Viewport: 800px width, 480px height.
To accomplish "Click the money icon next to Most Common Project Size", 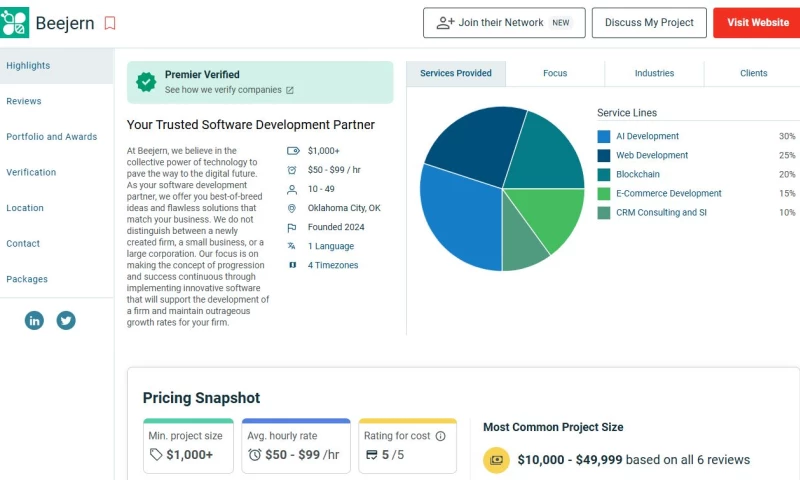I will (x=496, y=460).
